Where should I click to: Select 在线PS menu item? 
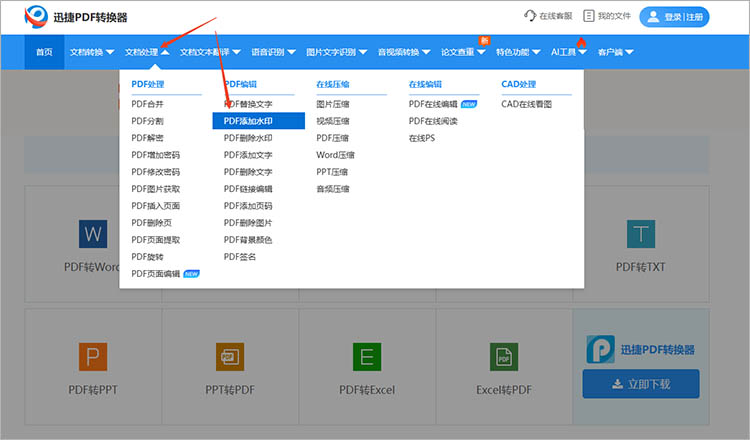click(421, 138)
